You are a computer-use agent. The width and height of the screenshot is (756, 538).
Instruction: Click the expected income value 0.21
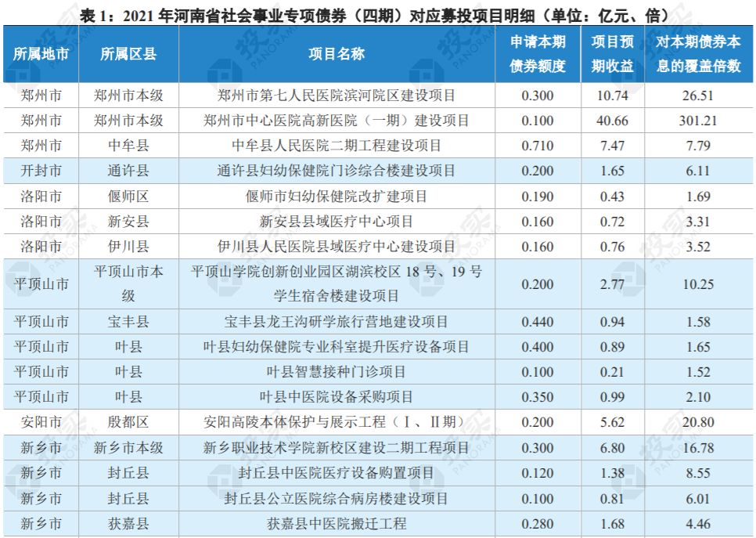coord(612,372)
